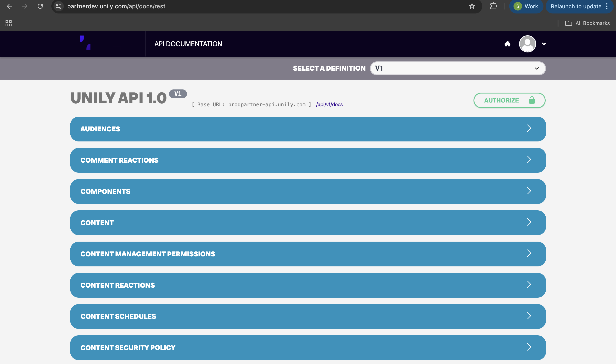The height and width of the screenshot is (364, 616).
Task: Open Select a Definition V1 dropdown
Action: (458, 68)
